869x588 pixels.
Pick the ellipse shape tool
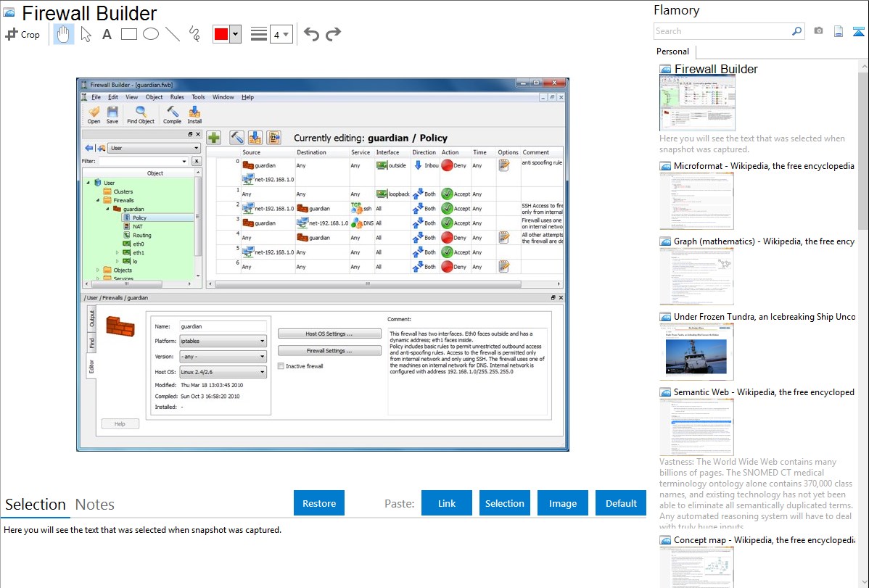click(151, 34)
